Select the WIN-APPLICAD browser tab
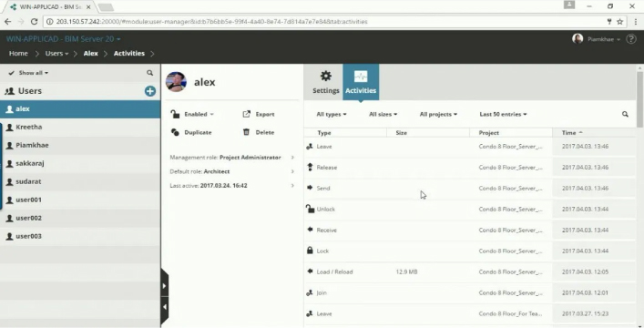The width and height of the screenshot is (644, 328). (x=51, y=7)
